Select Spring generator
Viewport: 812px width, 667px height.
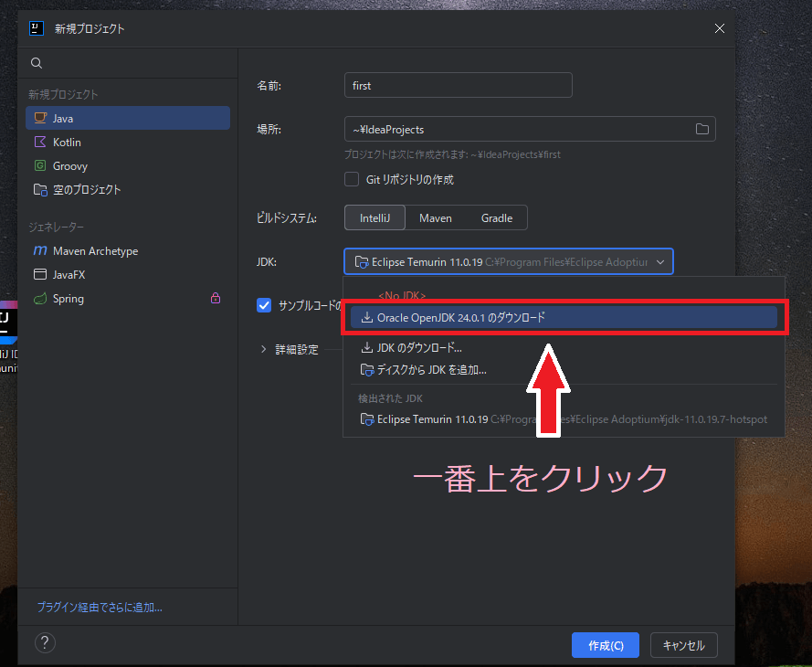click(128, 298)
